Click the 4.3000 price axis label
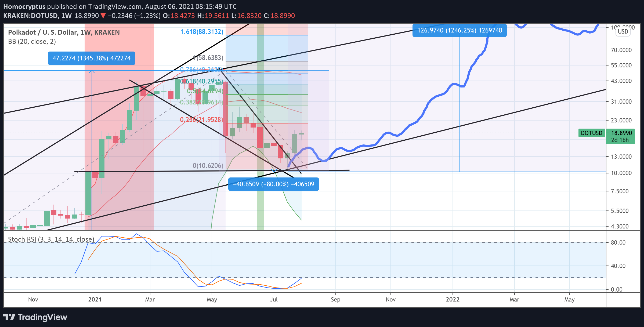The height and width of the screenshot is (327, 644). [x=620, y=226]
